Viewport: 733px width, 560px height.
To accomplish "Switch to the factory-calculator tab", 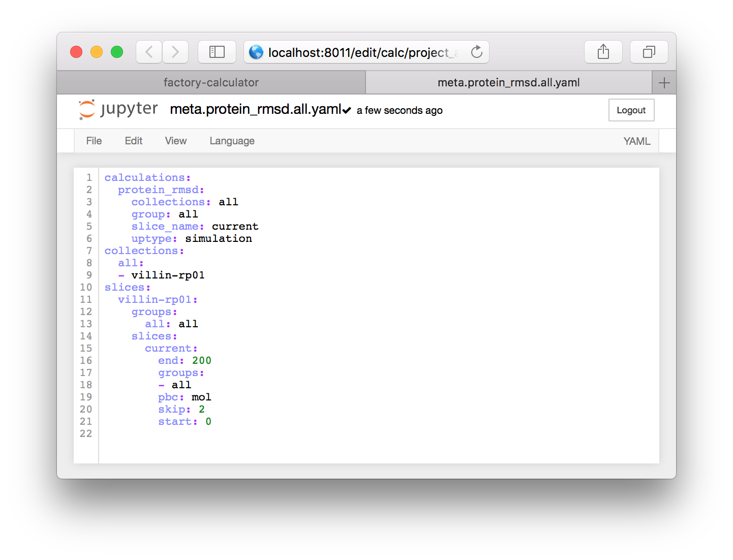I will [211, 83].
